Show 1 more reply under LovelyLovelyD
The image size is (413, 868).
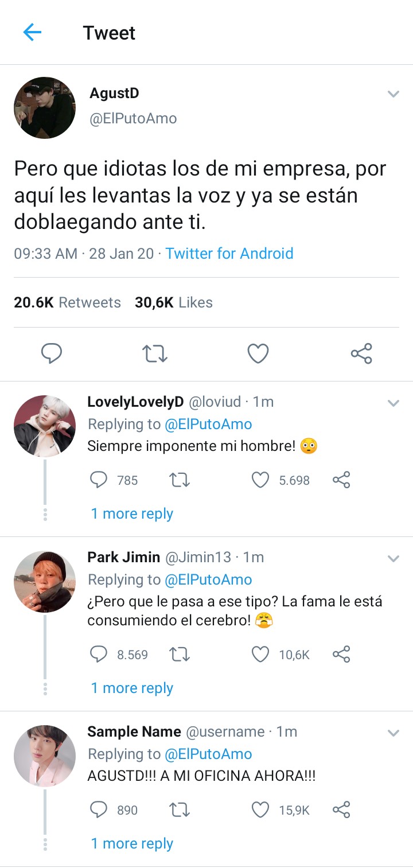132,513
